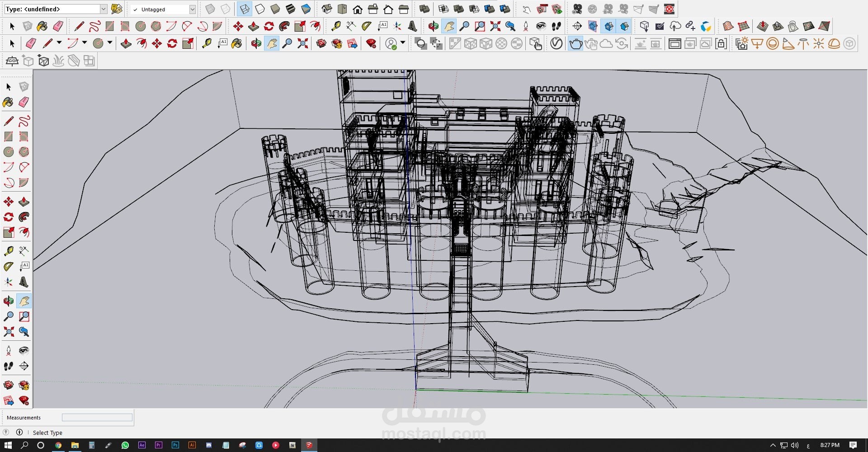
Task: Toggle Wireframe face style
Action: click(245, 9)
